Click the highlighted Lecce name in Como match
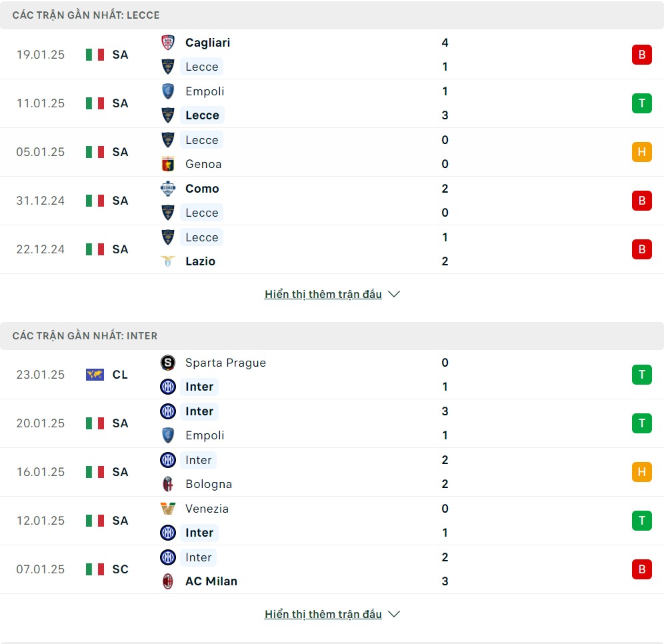 tap(201, 213)
